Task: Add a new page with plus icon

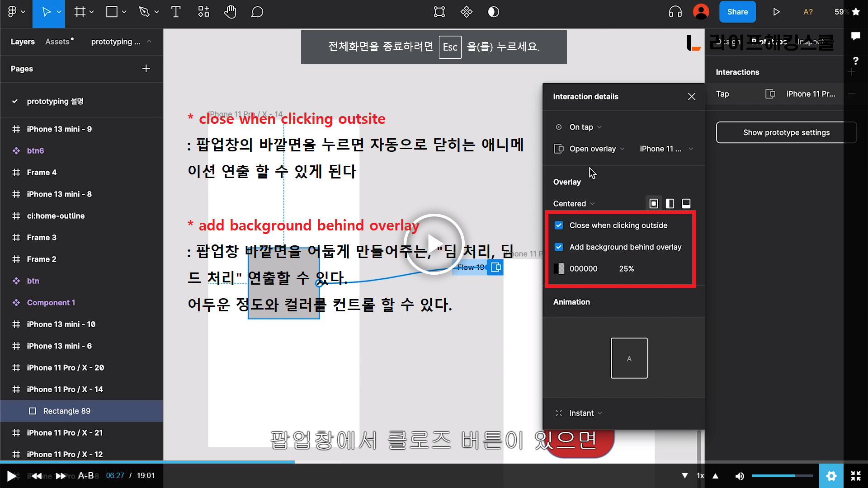Action: pyautogui.click(x=146, y=69)
